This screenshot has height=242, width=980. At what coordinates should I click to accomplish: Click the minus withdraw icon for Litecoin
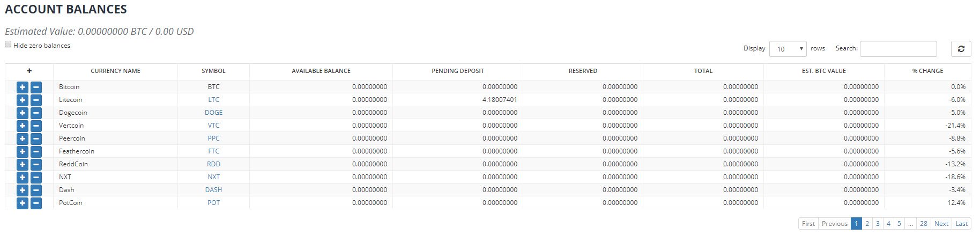point(36,100)
